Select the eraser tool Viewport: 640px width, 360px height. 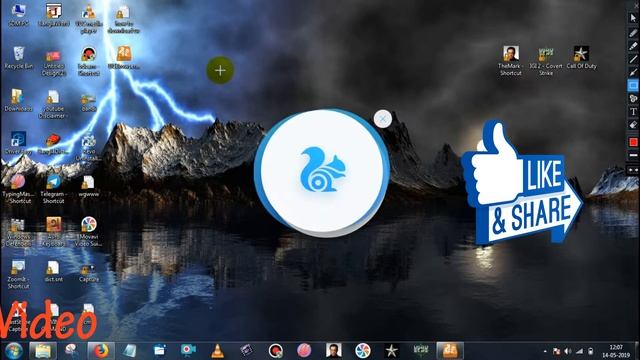[633, 125]
